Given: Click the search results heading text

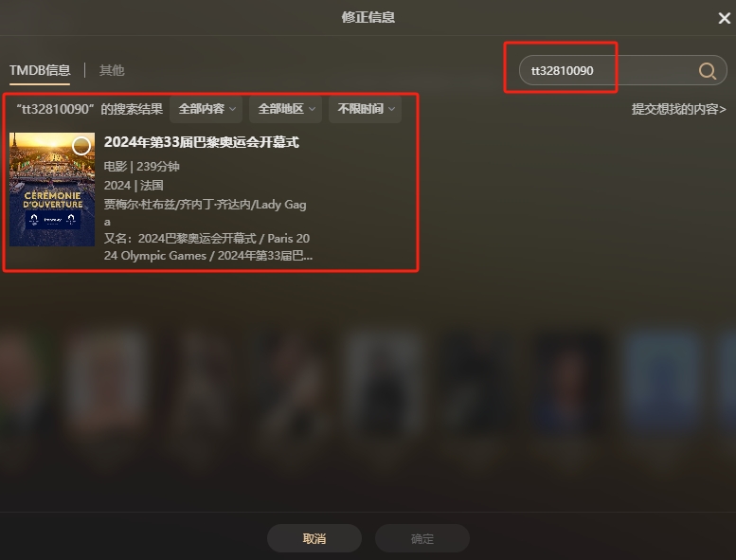Looking at the screenshot, I should tap(89, 109).
